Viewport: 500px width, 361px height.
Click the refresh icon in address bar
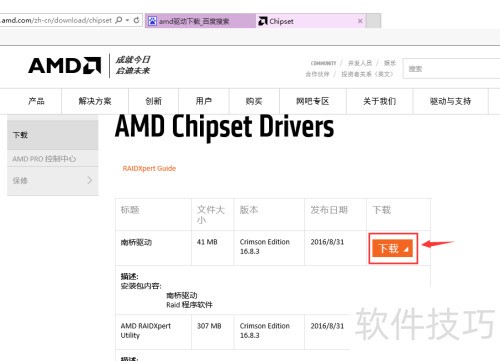tap(136, 20)
